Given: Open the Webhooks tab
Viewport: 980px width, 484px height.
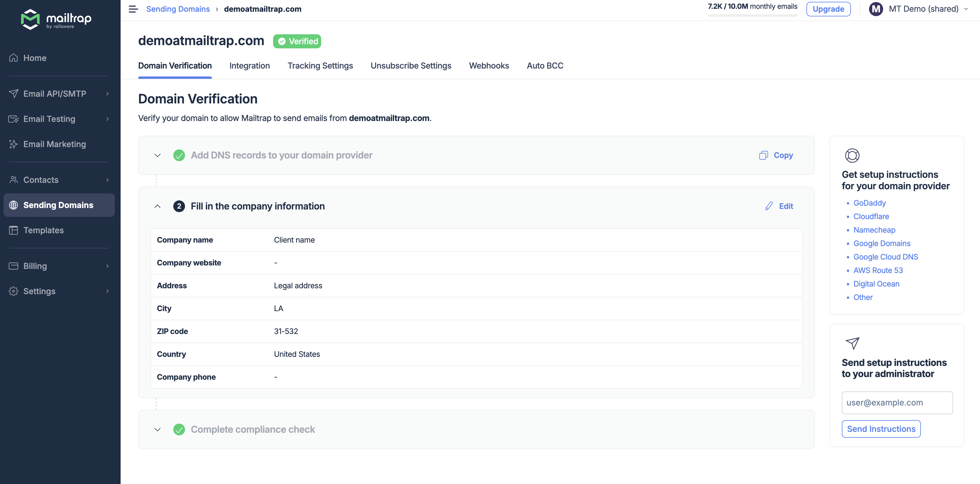Looking at the screenshot, I should 489,66.
